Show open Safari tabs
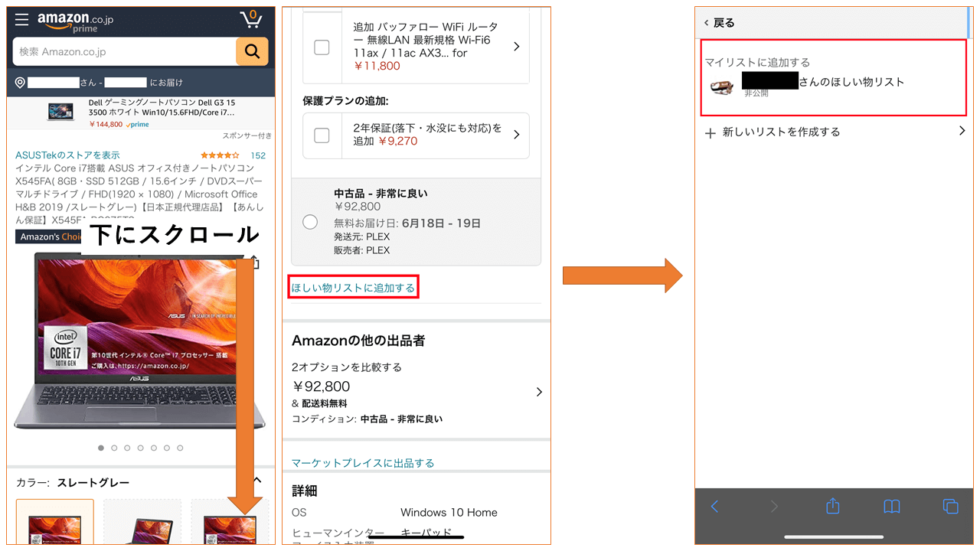 coord(950,506)
